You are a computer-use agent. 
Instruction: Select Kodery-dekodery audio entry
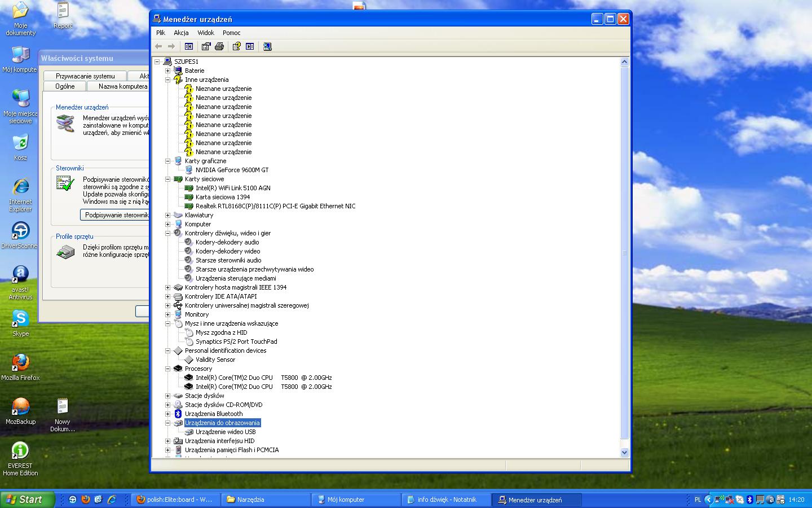[x=227, y=242]
